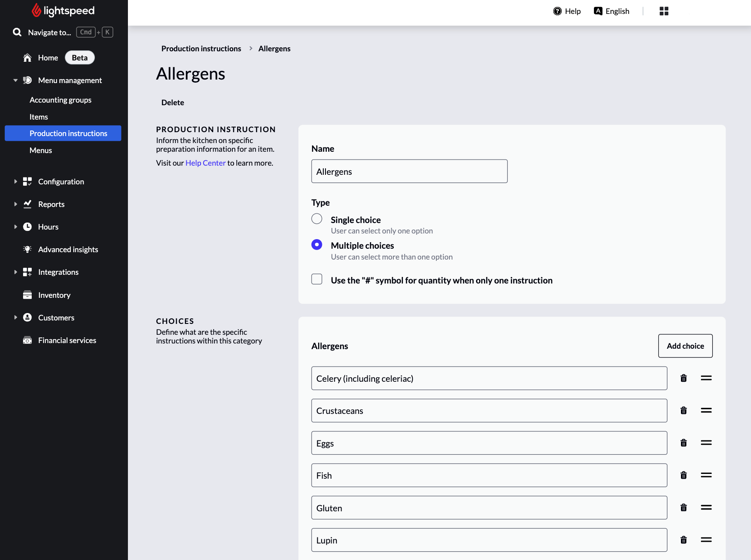Select the Single choice radio button
This screenshot has width=751, height=560.
point(317,219)
